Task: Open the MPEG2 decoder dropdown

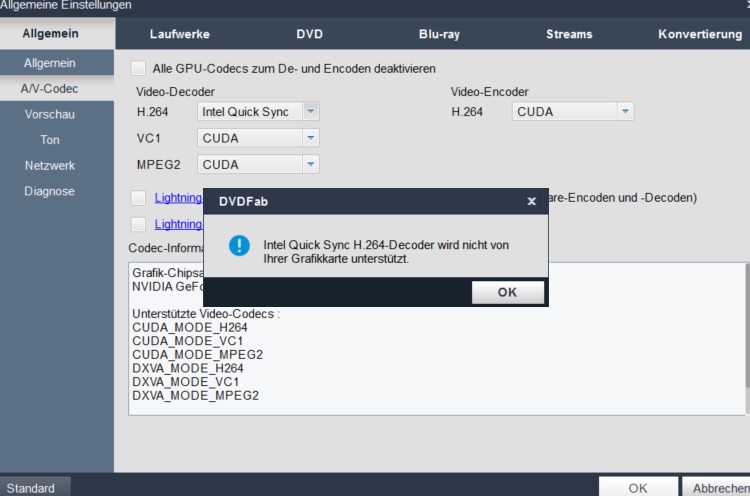Action: [x=258, y=164]
